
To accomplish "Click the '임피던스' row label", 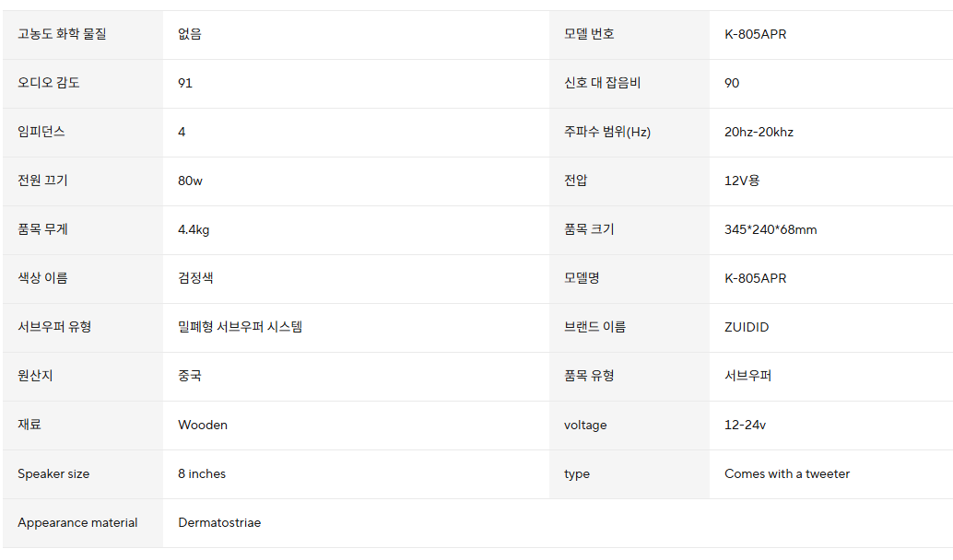I will coord(41,132).
